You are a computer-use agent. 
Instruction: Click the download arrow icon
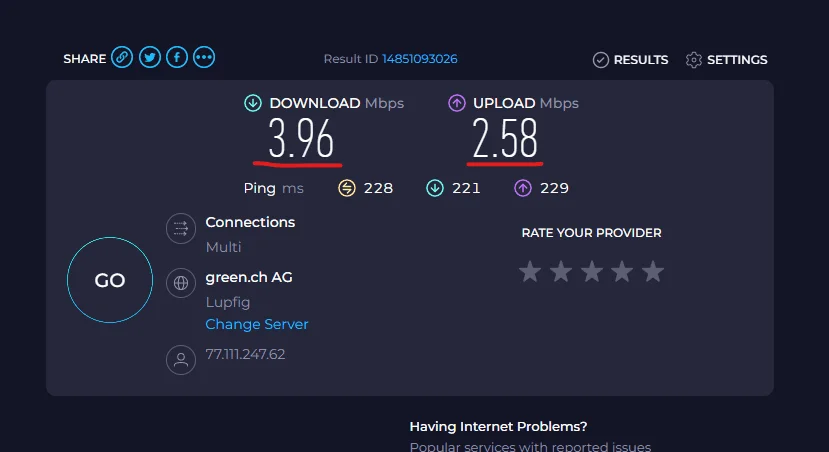pos(253,103)
